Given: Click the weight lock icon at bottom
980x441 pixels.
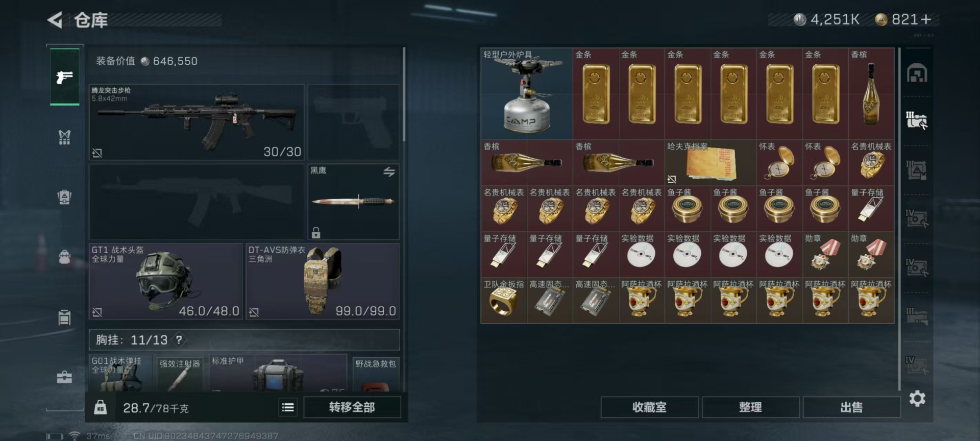Looking at the screenshot, I should click(101, 407).
